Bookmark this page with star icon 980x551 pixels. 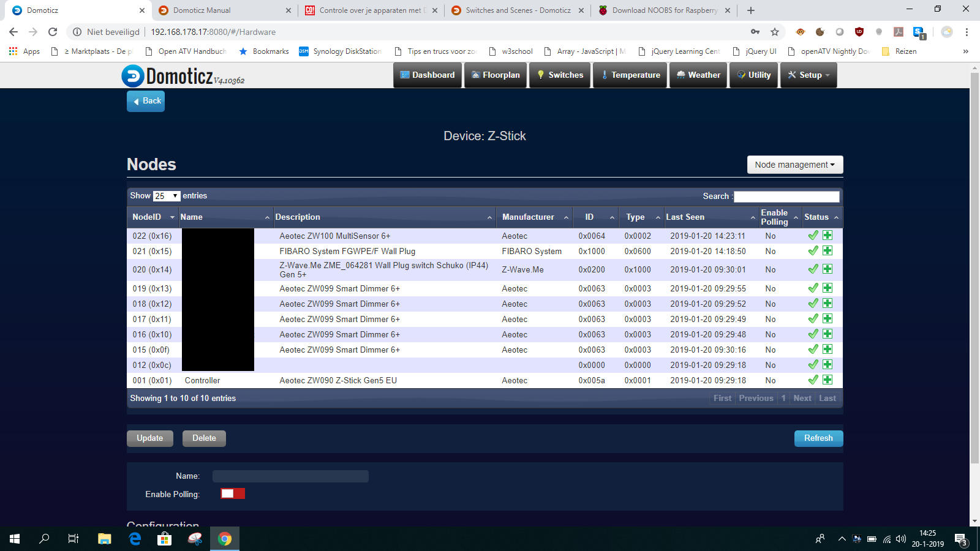click(x=775, y=32)
